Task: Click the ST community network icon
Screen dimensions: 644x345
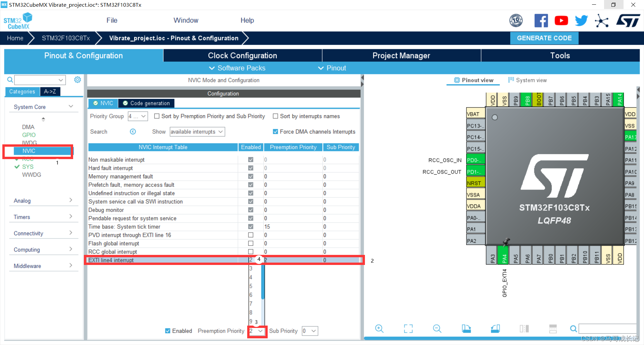Action: click(601, 21)
